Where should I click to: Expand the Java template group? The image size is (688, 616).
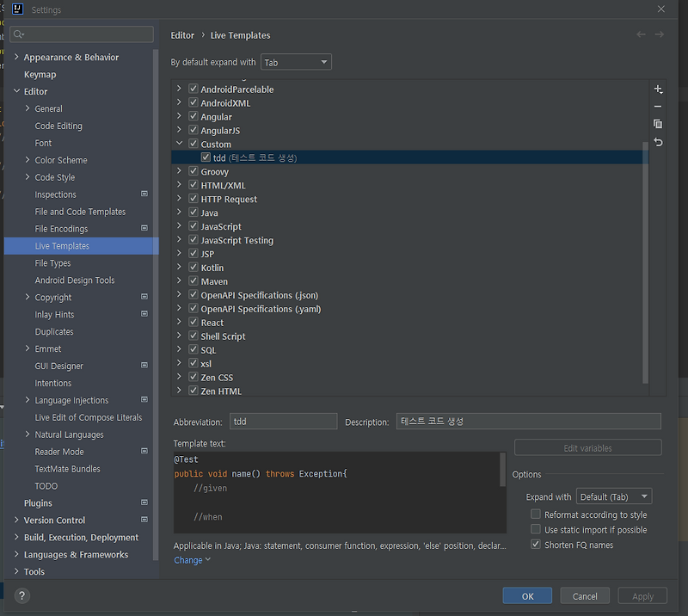(178, 212)
